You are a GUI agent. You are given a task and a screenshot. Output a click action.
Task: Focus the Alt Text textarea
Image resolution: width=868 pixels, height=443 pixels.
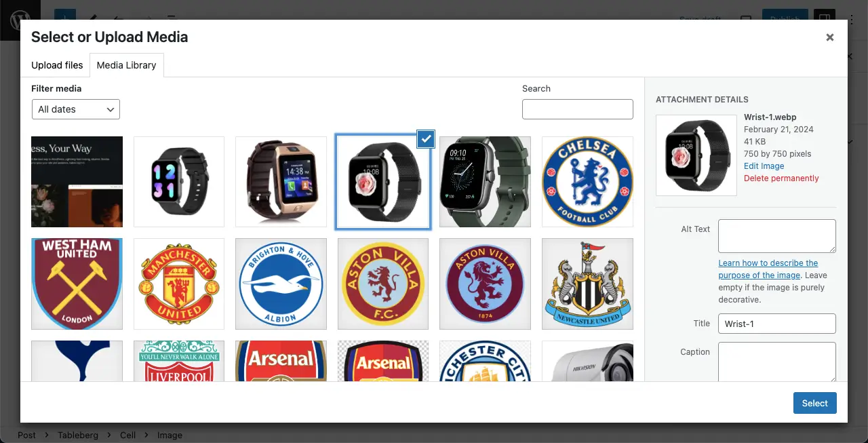[777, 236]
